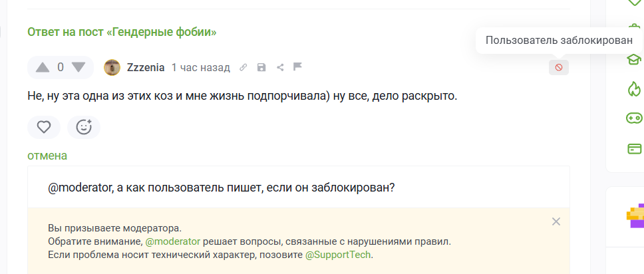Image resolution: width=644 pixels, height=274 pixels.
Task: Follow the @SupportTech mention link
Action: pos(338,255)
